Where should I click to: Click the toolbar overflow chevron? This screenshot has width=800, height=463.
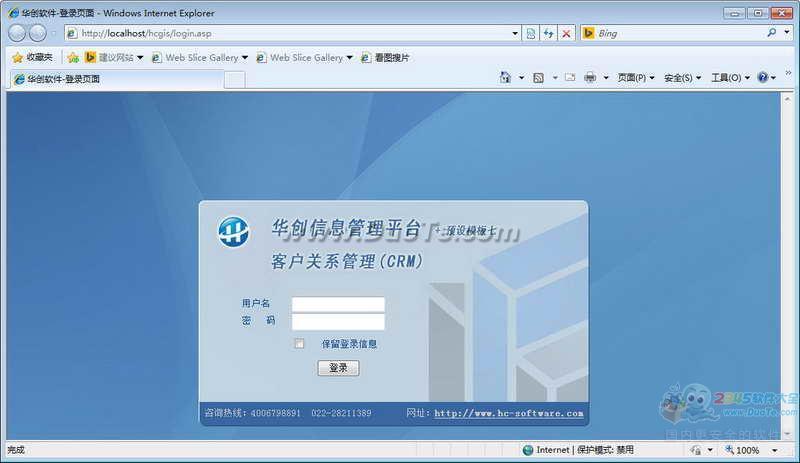[x=788, y=74]
